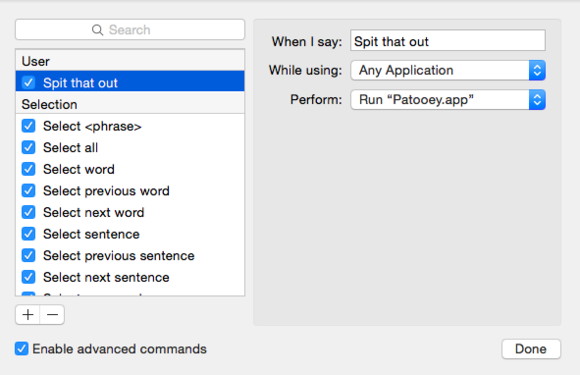580x375 pixels.
Task: Toggle 'Select previous sentence' checkbox
Action: tap(28, 255)
